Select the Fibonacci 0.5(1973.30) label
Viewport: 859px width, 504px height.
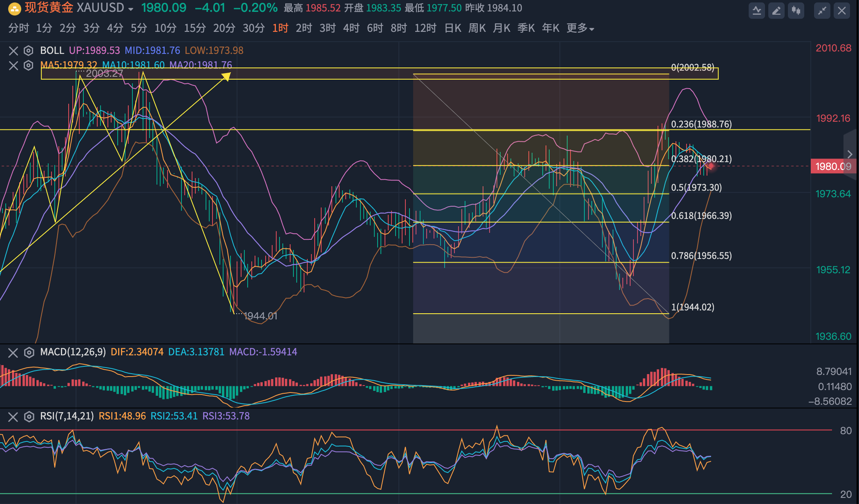coord(696,187)
